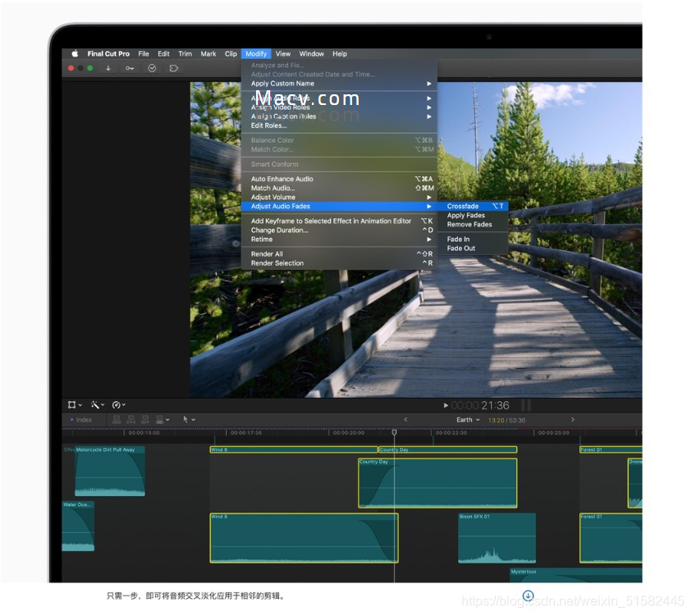
Task: Expand the Retime submenu
Action: (x=339, y=240)
